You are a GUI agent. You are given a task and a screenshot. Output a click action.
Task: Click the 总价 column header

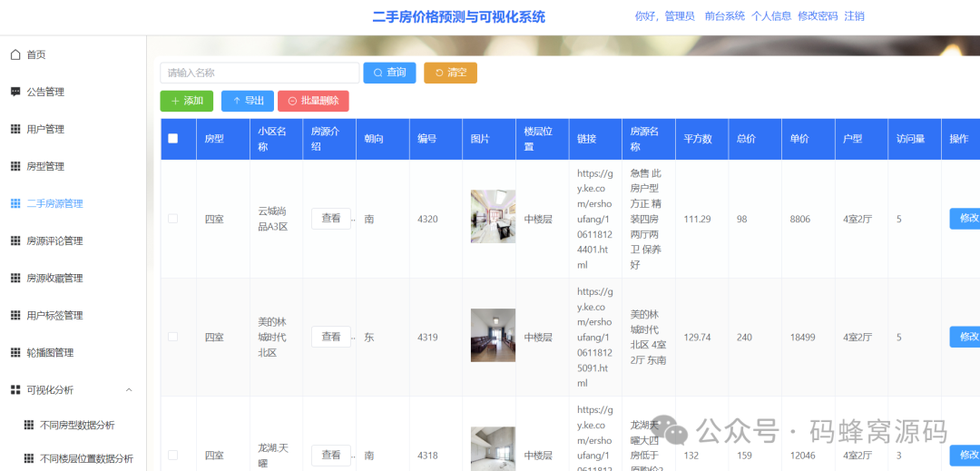point(755,139)
